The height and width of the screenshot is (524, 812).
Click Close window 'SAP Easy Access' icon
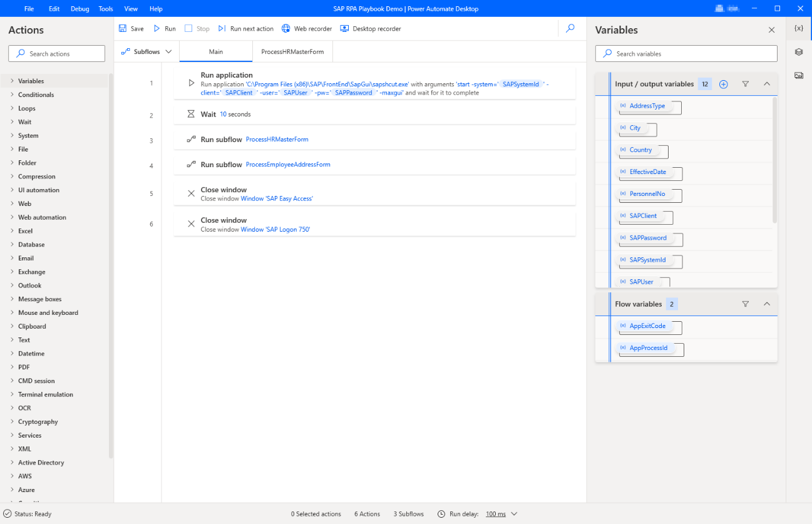click(192, 193)
